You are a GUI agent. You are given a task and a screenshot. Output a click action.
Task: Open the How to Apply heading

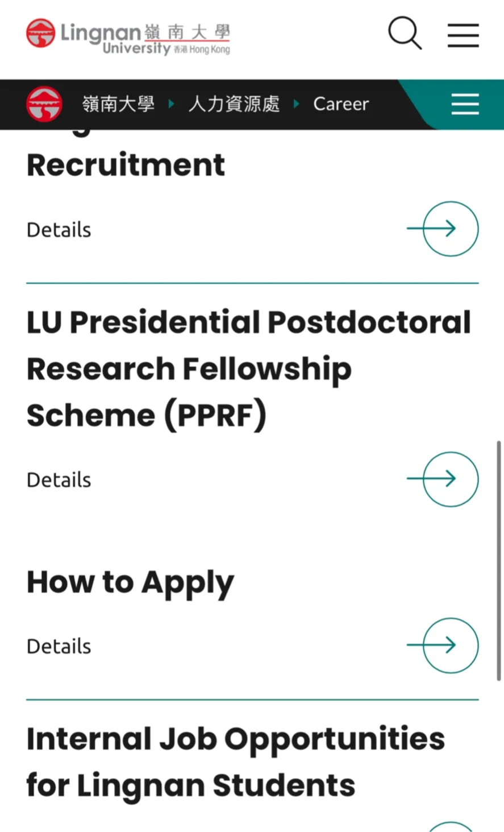tap(130, 583)
